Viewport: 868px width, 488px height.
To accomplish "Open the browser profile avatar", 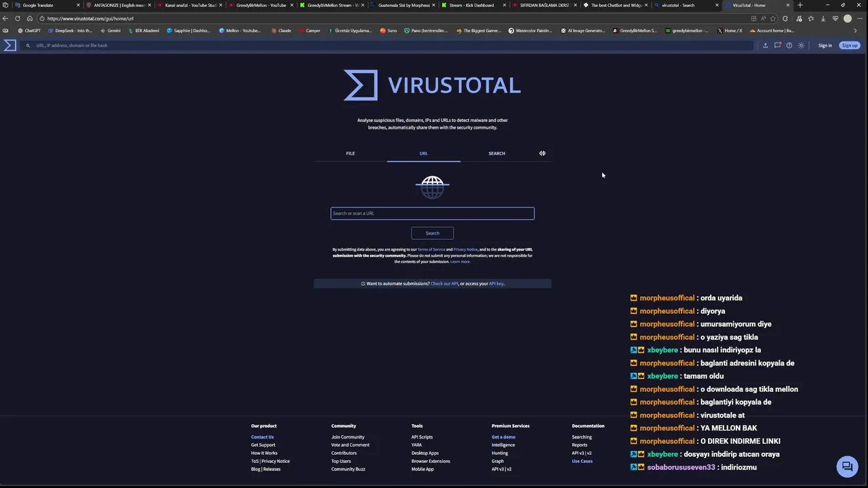I will click(848, 18).
